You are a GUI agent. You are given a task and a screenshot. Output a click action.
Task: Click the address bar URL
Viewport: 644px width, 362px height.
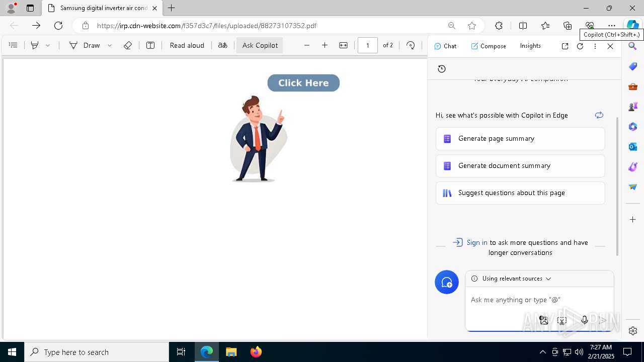207,26
